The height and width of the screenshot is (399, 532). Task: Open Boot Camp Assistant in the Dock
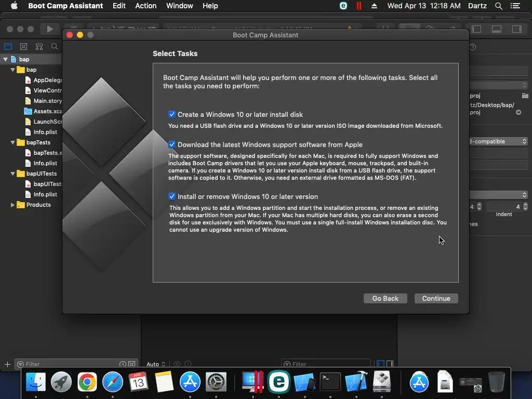coord(382,382)
